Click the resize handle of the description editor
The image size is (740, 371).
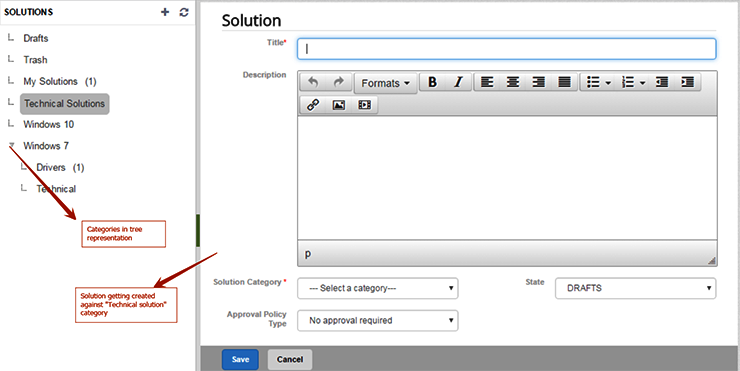pos(712,260)
